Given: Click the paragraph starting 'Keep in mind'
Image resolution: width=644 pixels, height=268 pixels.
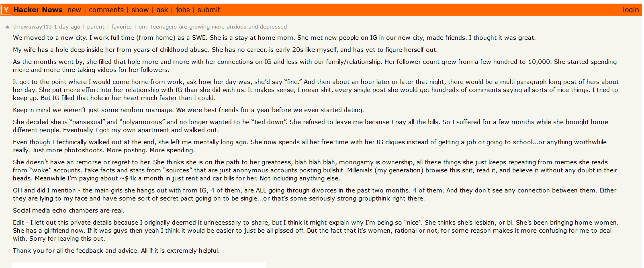Looking at the screenshot, I should [188, 110].
